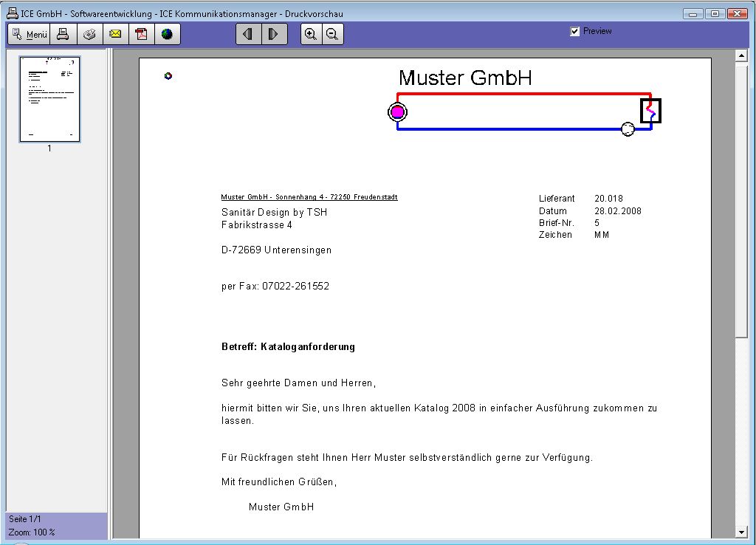Screen dimensions: 756x545
Task: Zoom in with magnifier plus icon
Action: click(312, 35)
